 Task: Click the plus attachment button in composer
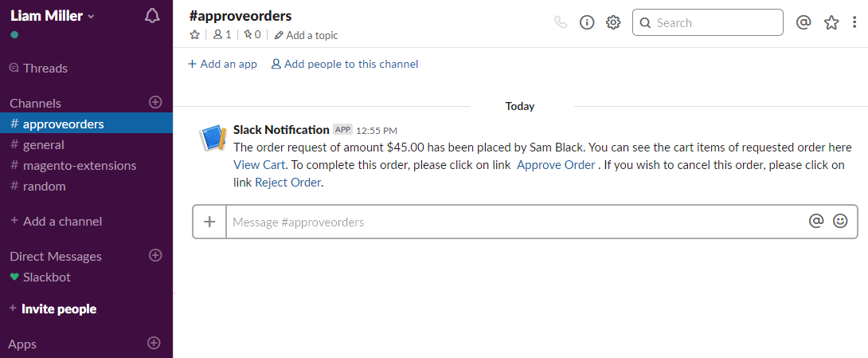click(210, 222)
